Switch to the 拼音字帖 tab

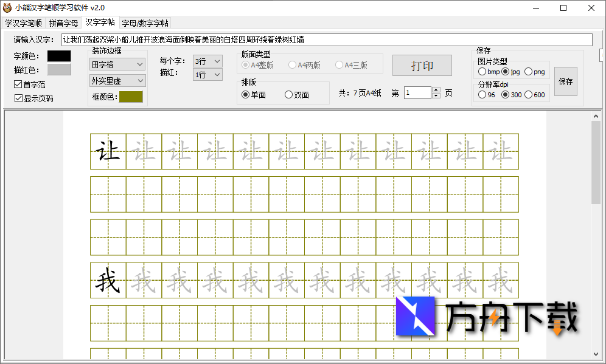click(x=63, y=22)
